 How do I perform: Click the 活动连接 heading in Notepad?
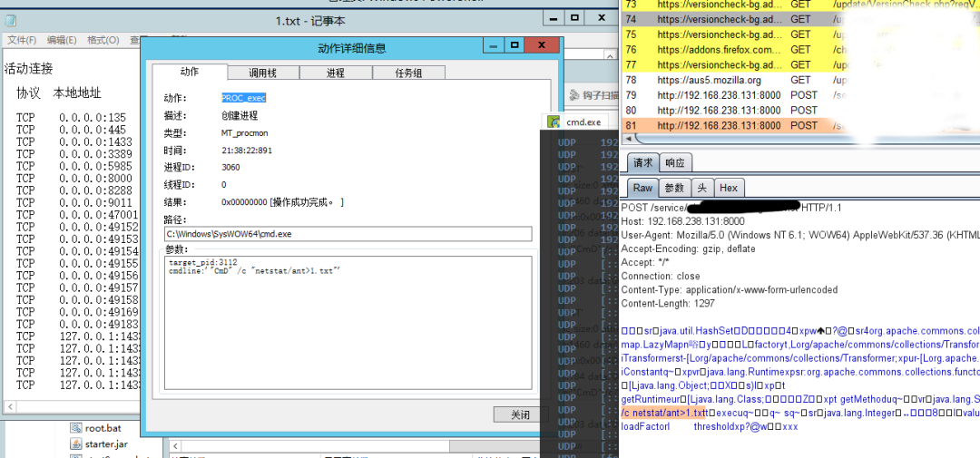coord(29,69)
